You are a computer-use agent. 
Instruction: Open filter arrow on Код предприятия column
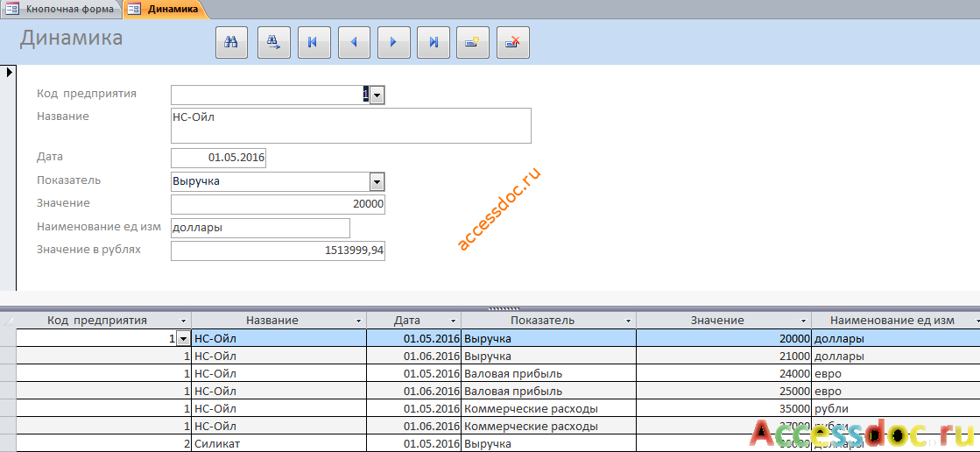(182, 321)
